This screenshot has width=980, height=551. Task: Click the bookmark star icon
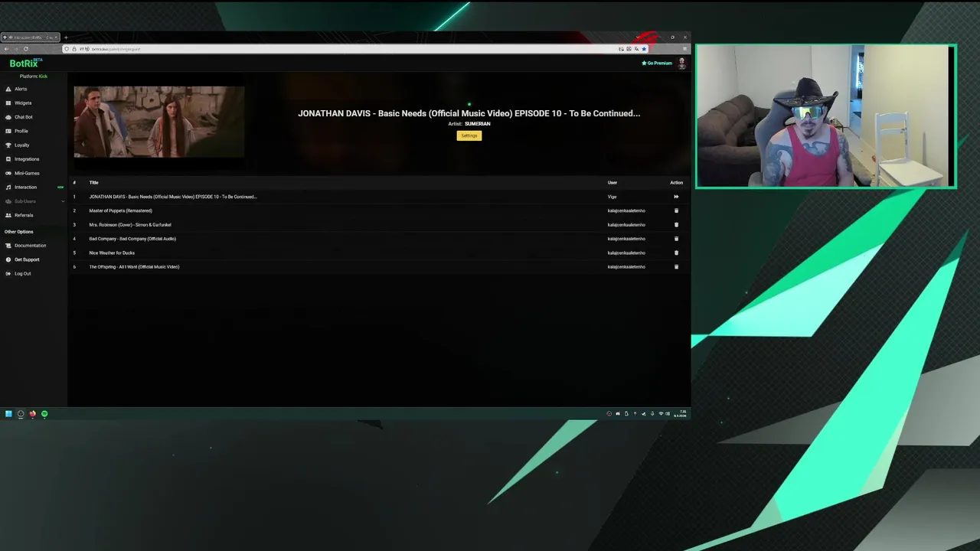644,49
